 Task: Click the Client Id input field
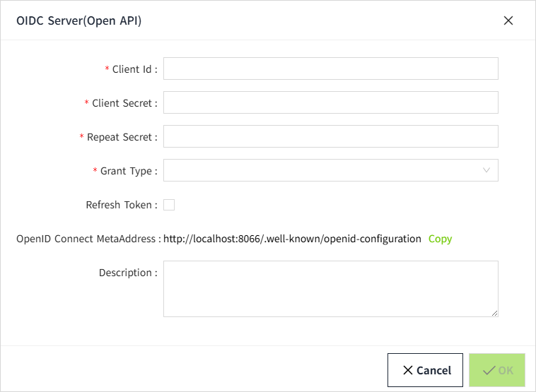[330, 69]
